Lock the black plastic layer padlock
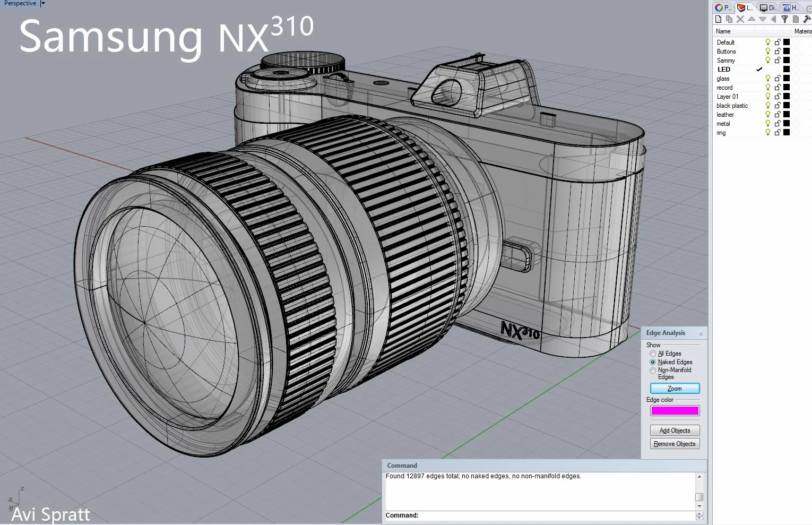 [778, 105]
